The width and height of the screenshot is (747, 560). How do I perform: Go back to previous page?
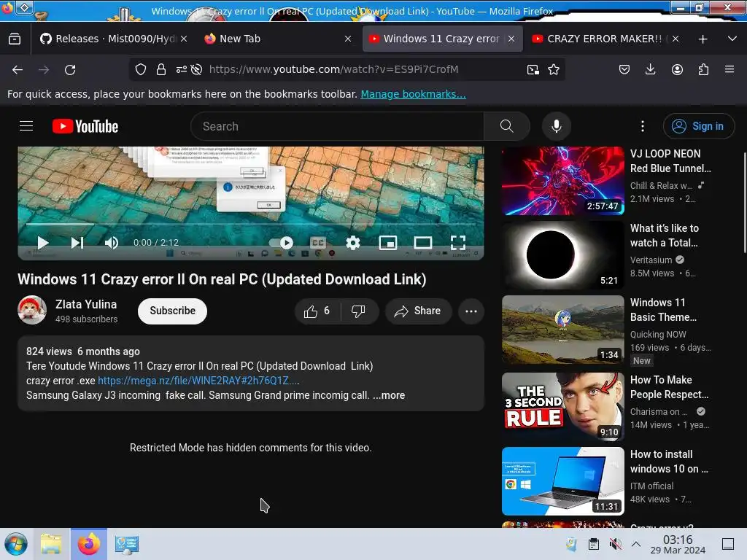(x=18, y=70)
